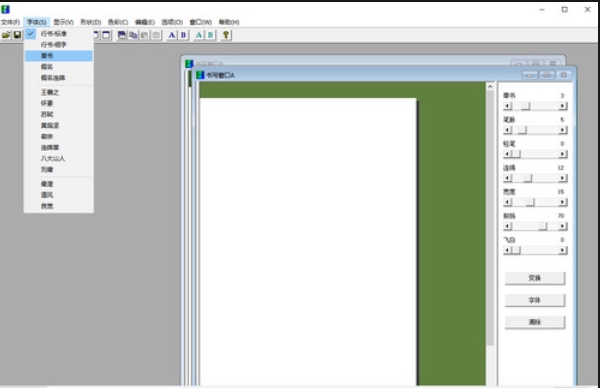Increase 宽度 value with its right arrow
The image size is (600, 388).
562,202
